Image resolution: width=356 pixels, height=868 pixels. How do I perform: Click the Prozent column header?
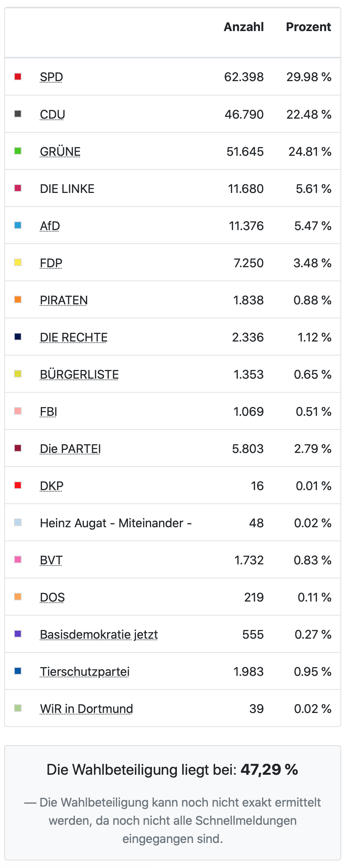[x=308, y=27]
